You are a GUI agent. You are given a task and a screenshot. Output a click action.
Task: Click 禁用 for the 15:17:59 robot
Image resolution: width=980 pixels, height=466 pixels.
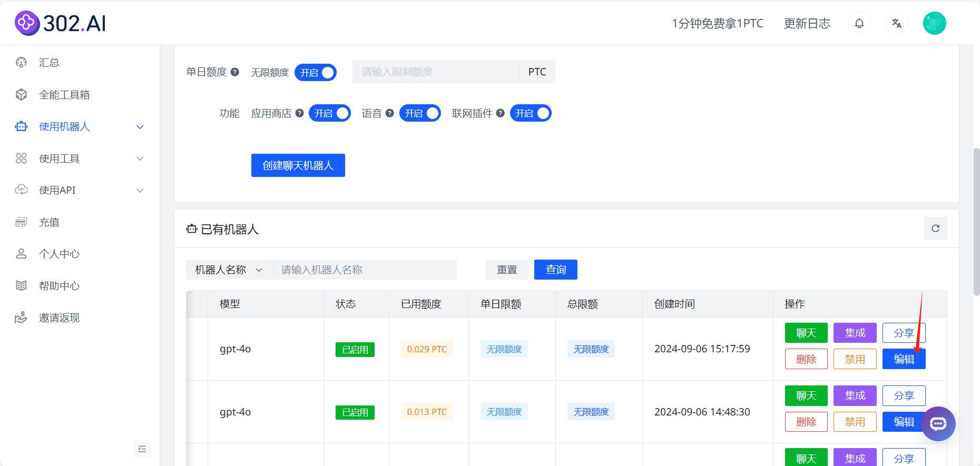tap(855, 359)
